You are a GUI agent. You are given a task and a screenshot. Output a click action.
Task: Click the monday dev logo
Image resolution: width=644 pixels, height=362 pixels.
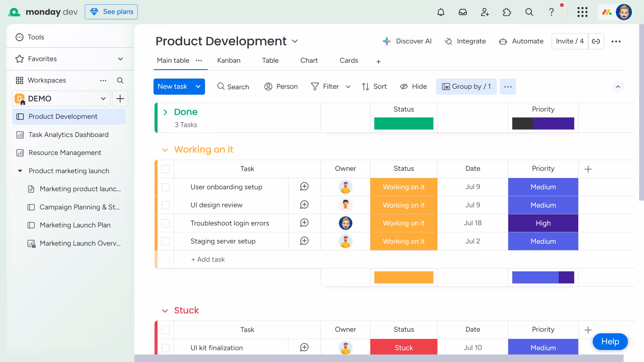pyautogui.click(x=43, y=12)
